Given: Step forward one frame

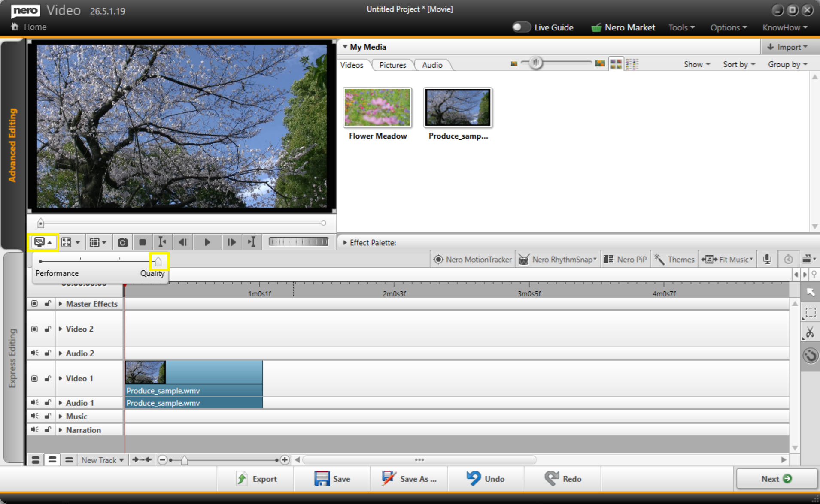Looking at the screenshot, I should [231, 242].
